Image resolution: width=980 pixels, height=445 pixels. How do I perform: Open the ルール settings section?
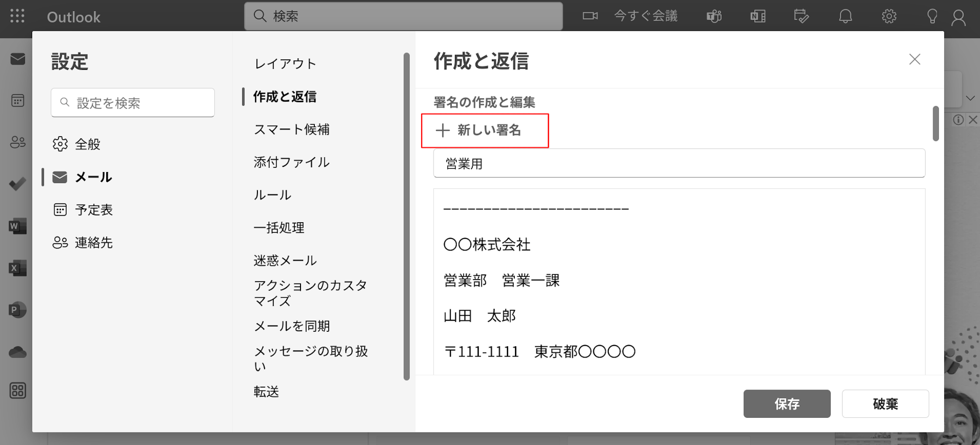[x=272, y=195]
